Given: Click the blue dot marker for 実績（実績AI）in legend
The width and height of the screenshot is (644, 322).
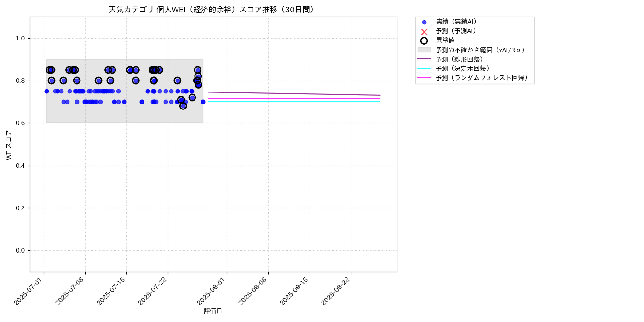Looking at the screenshot, I should coord(424,22).
